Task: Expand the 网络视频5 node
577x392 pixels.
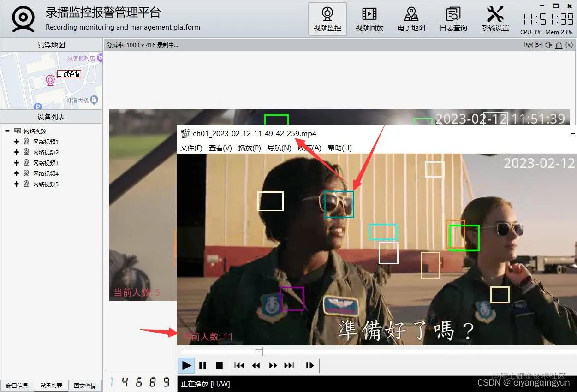Action: tap(17, 184)
